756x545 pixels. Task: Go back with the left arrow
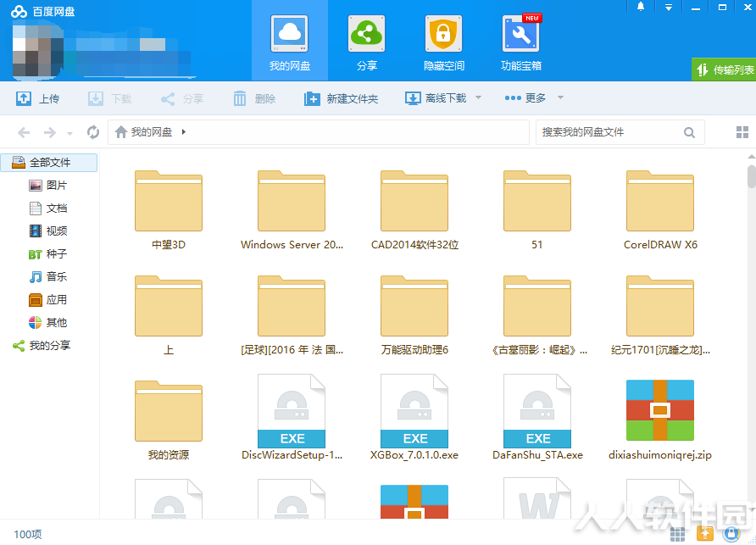click(24, 132)
